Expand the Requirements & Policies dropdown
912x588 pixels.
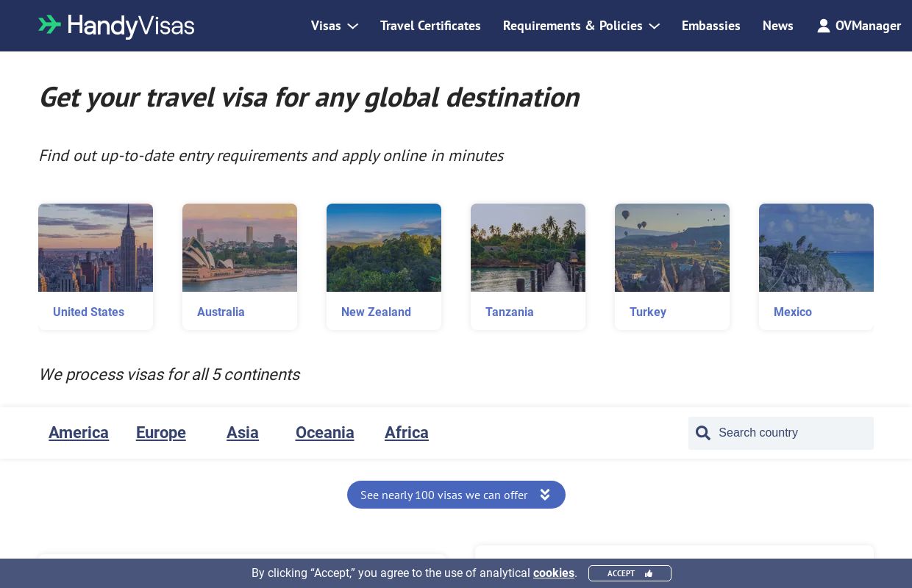coord(573,26)
